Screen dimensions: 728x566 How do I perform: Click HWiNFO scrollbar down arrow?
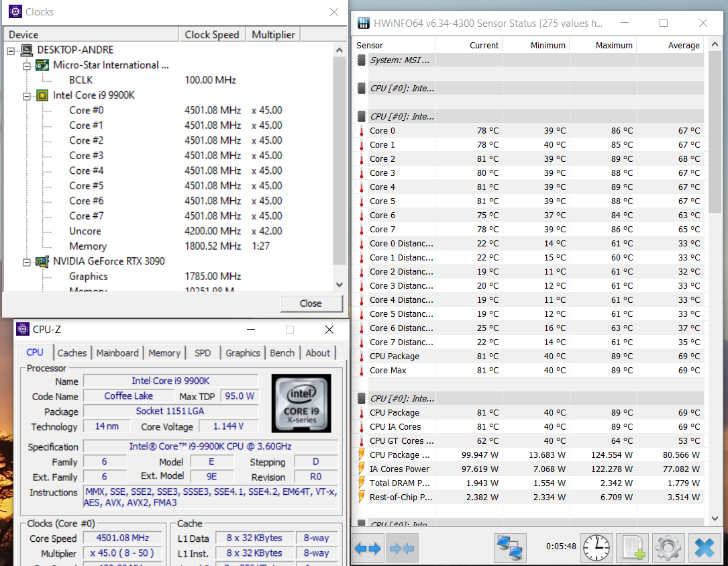point(715,518)
